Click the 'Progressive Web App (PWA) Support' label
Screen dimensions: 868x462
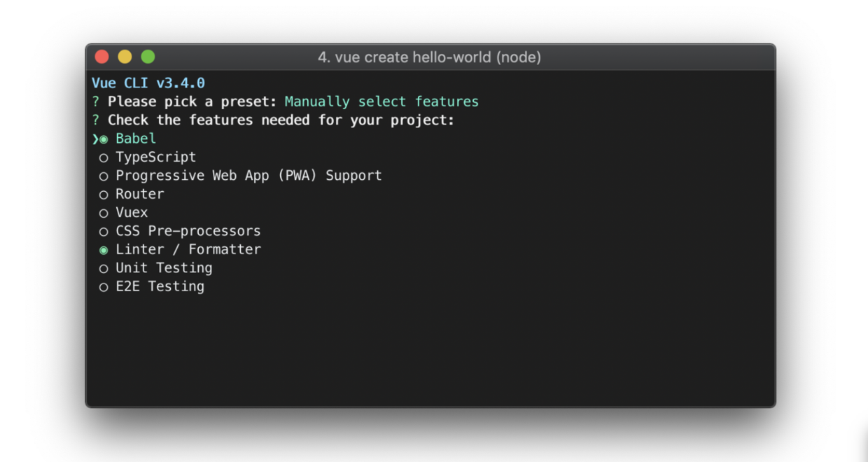[x=248, y=176]
